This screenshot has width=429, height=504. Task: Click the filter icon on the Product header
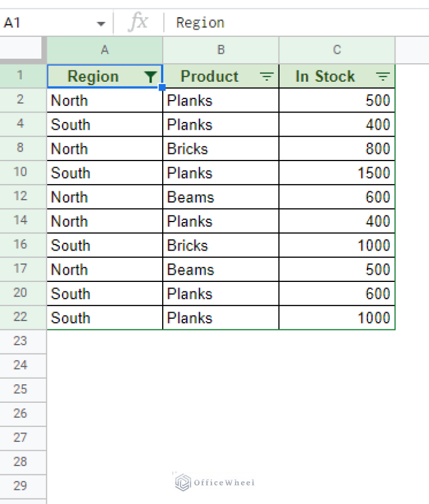267,76
